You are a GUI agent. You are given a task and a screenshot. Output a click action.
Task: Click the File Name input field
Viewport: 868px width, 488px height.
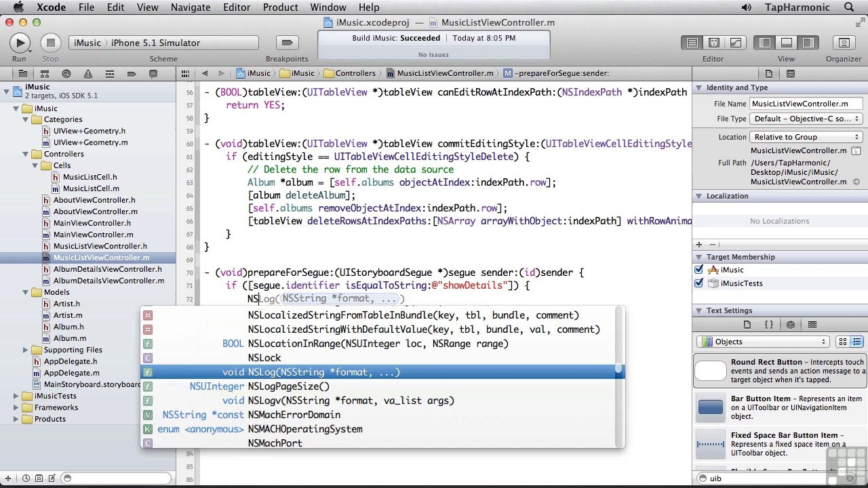pyautogui.click(x=806, y=104)
